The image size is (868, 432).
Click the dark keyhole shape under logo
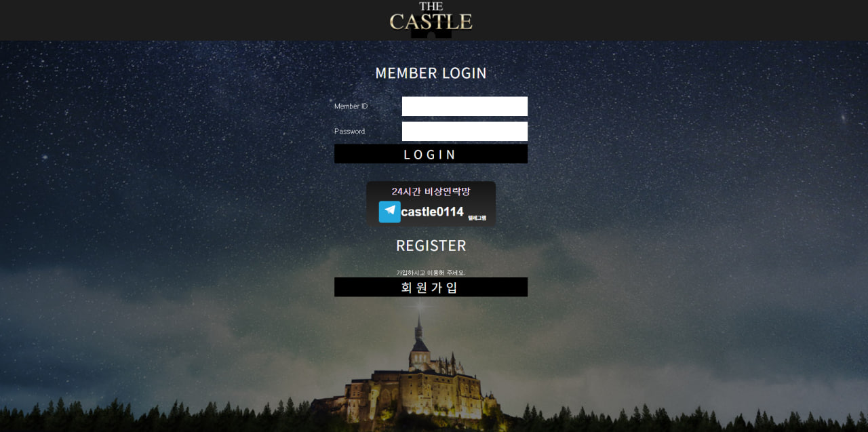pyautogui.click(x=431, y=35)
